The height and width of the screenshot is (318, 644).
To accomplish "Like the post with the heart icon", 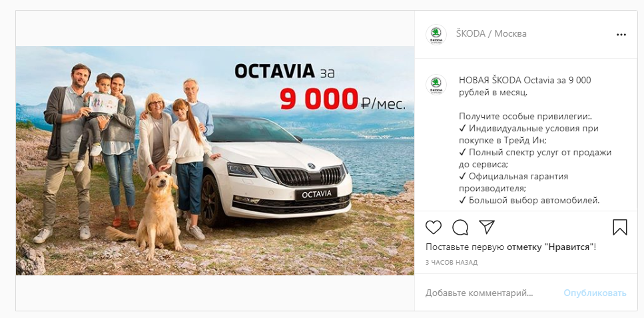I will [434, 227].
